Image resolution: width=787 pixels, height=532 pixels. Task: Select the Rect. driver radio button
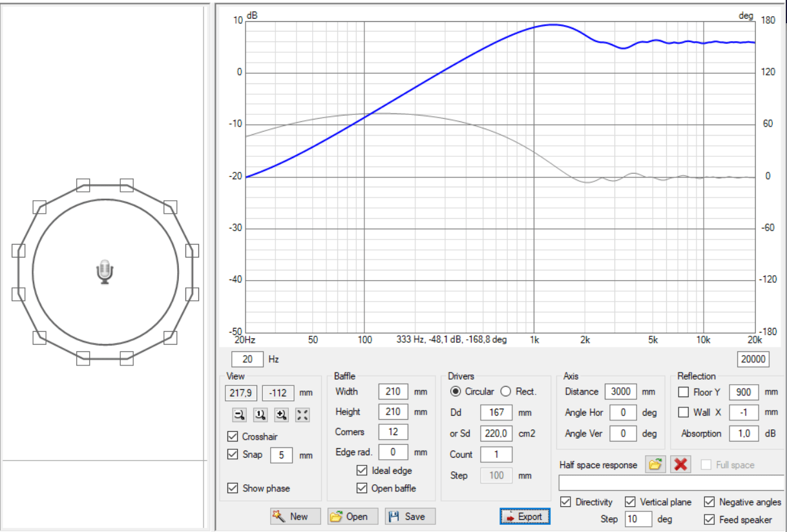(x=506, y=391)
